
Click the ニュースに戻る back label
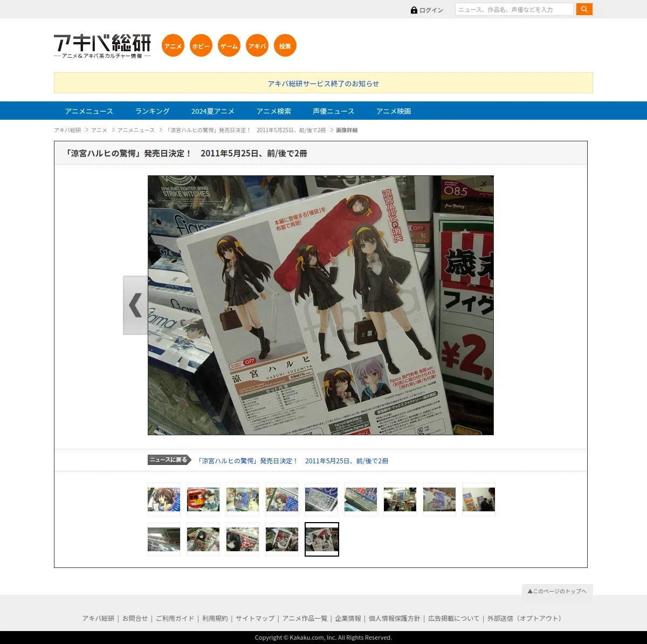point(169,460)
